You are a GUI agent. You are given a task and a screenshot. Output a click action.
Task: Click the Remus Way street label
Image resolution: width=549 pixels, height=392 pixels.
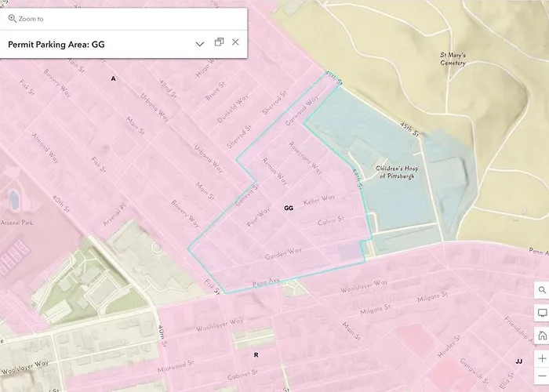(275, 171)
